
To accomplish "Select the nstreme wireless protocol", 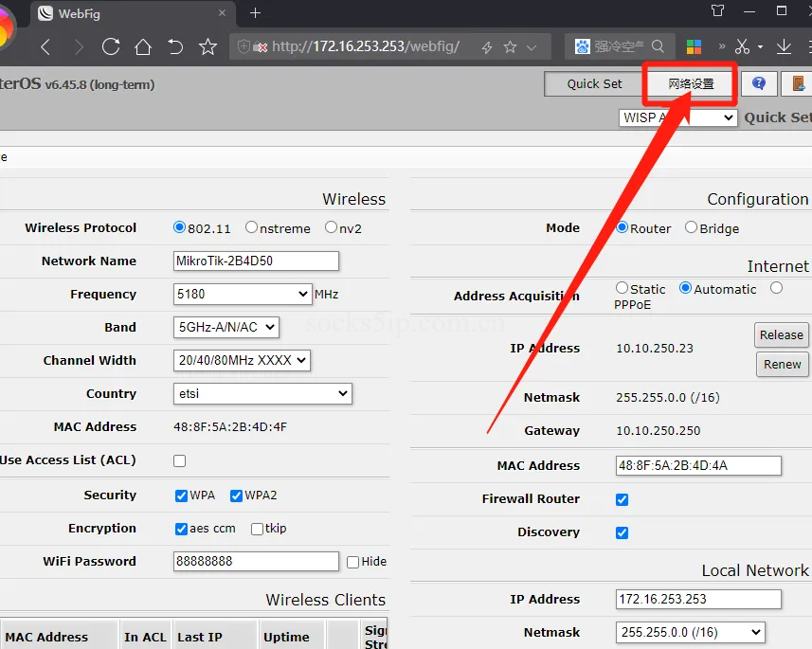I will pos(251,227).
